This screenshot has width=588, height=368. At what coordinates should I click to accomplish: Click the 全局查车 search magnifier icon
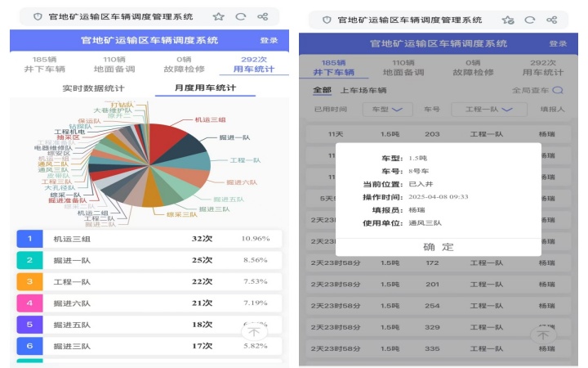[558, 91]
